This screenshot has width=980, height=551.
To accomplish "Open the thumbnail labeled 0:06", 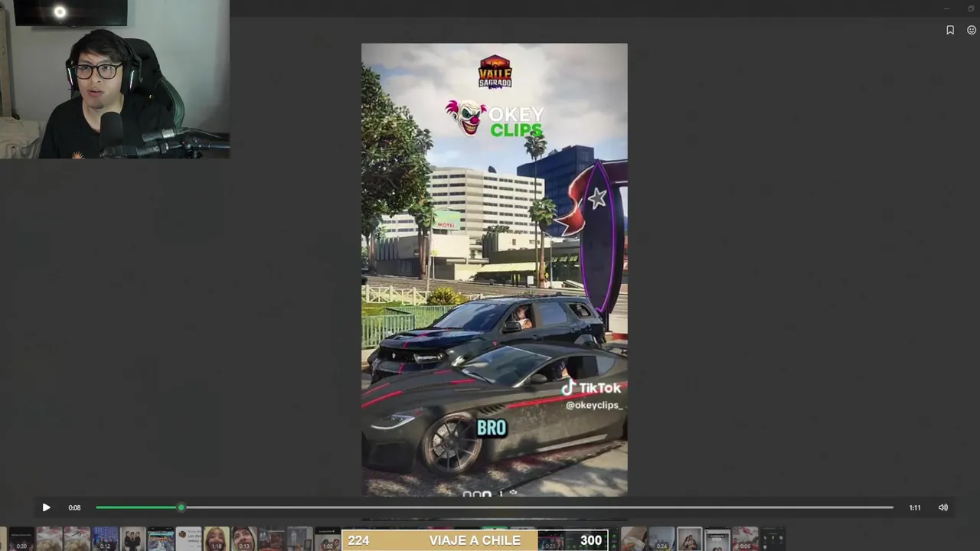I will (x=745, y=539).
